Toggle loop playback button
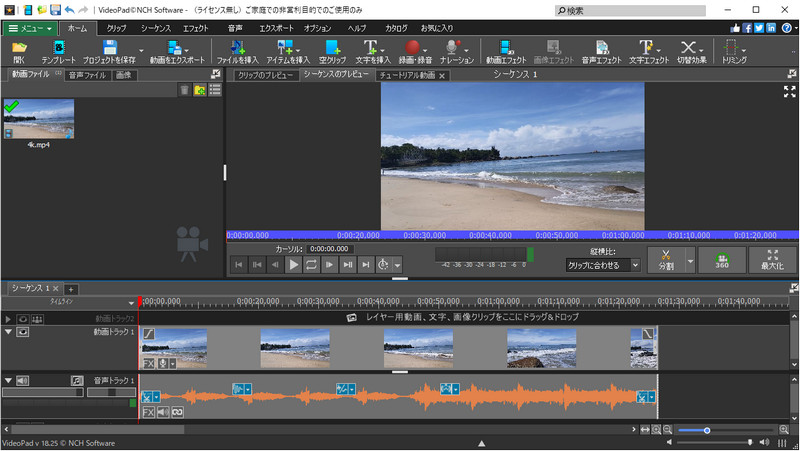Image resolution: width=800 pixels, height=451 pixels. point(311,264)
